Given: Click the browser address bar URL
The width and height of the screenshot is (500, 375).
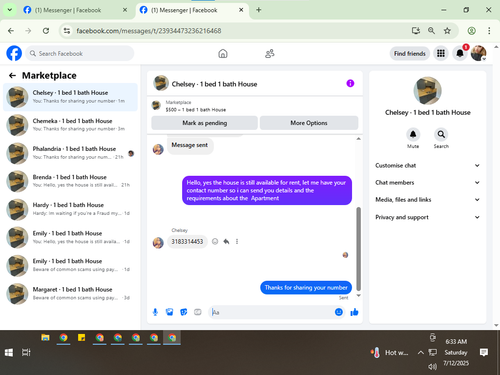Looking at the screenshot, I should [149, 31].
